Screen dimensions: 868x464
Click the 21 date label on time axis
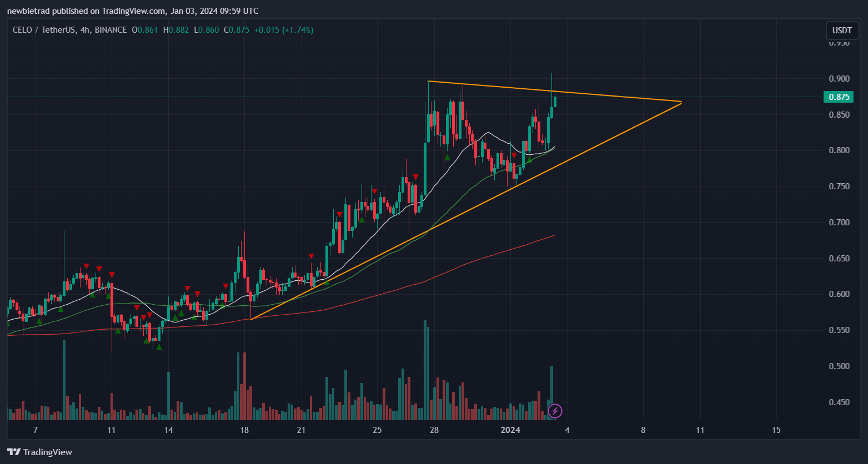[x=301, y=430]
